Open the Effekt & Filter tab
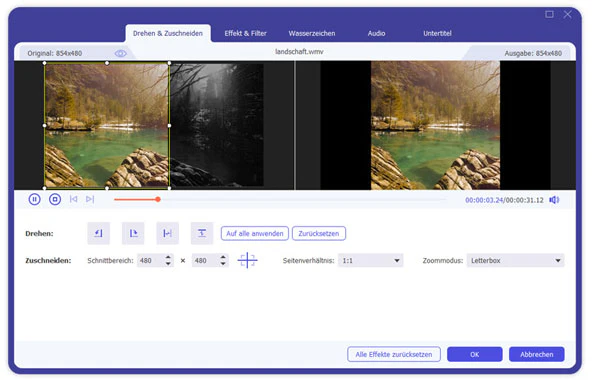 click(246, 33)
